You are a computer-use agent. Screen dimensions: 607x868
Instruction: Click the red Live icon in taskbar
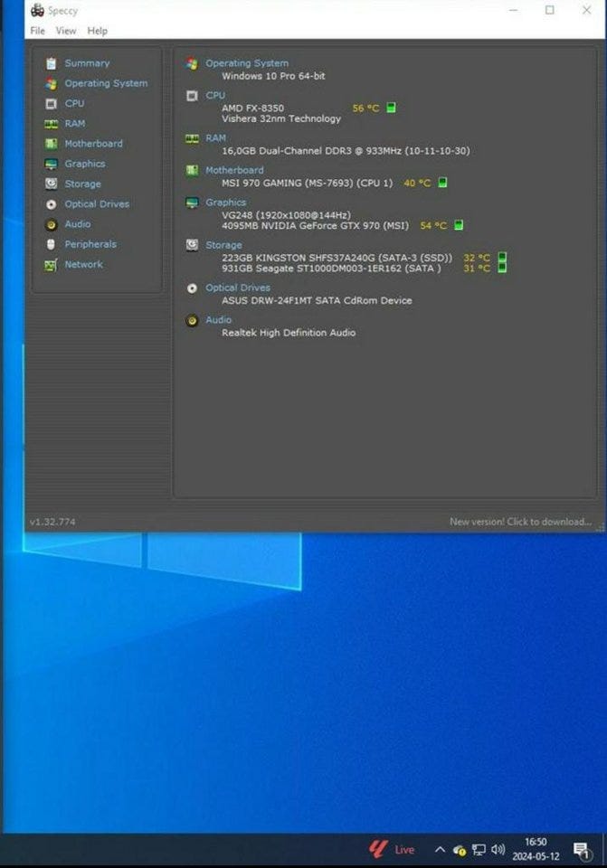pos(378,849)
